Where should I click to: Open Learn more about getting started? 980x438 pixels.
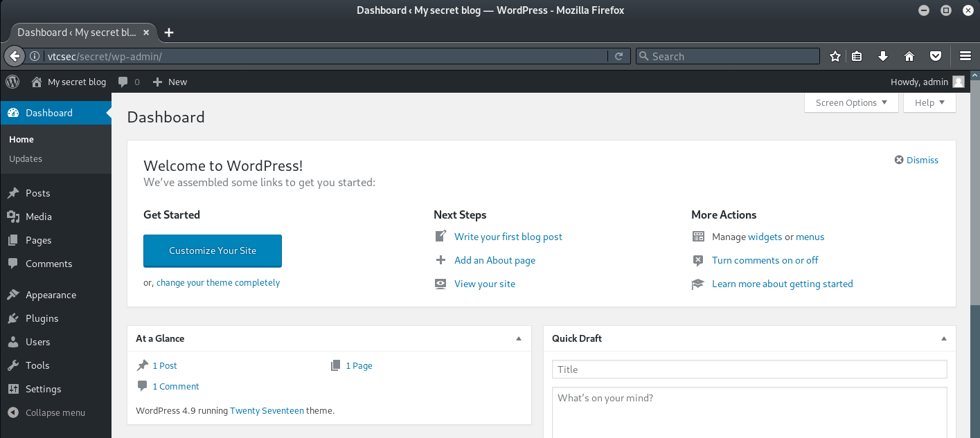[x=783, y=284]
